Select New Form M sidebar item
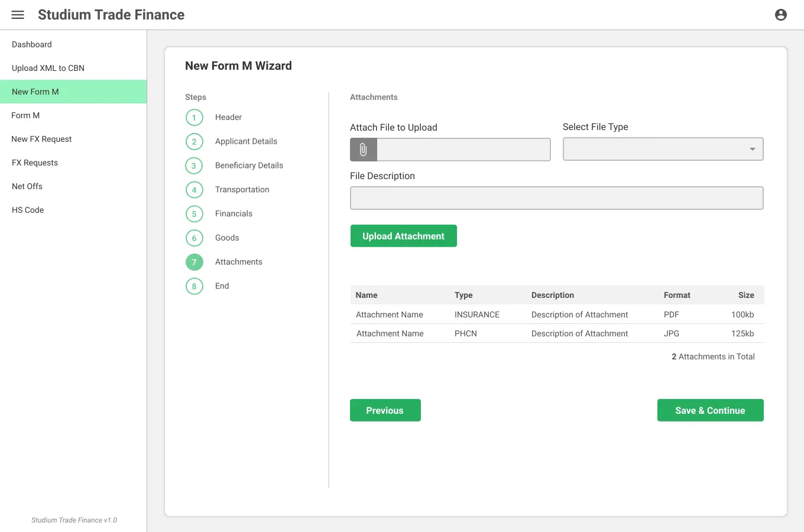This screenshot has height=532, width=804. [73, 92]
